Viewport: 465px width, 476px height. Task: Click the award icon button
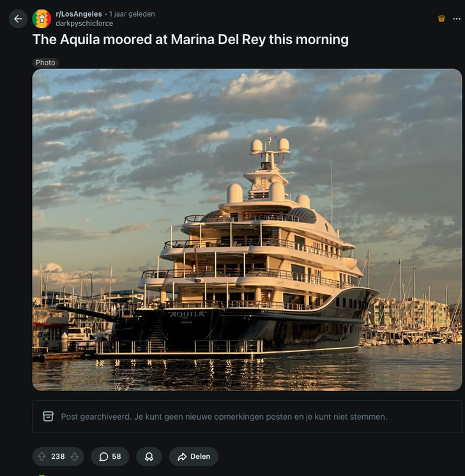click(149, 456)
